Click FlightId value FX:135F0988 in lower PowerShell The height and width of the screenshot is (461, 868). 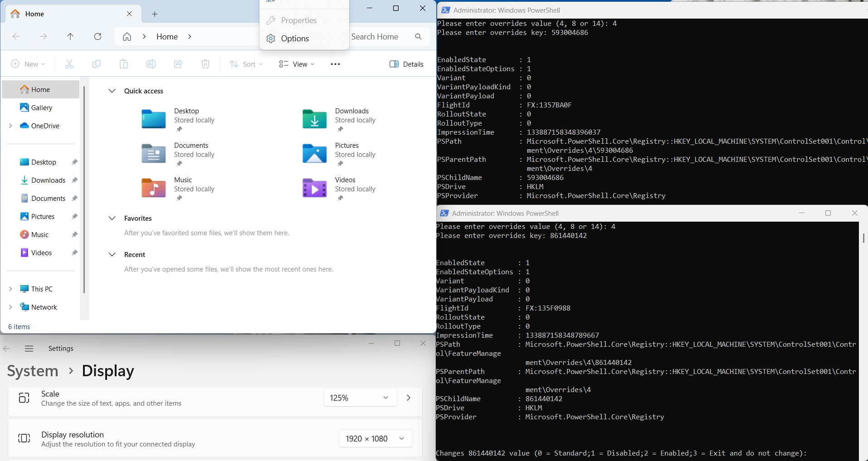pos(548,308)
